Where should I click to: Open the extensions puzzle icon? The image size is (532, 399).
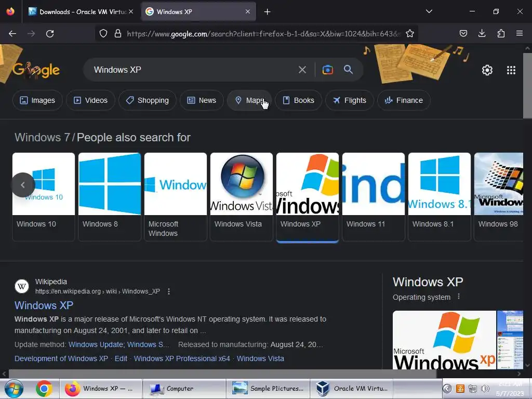(501, 33)
